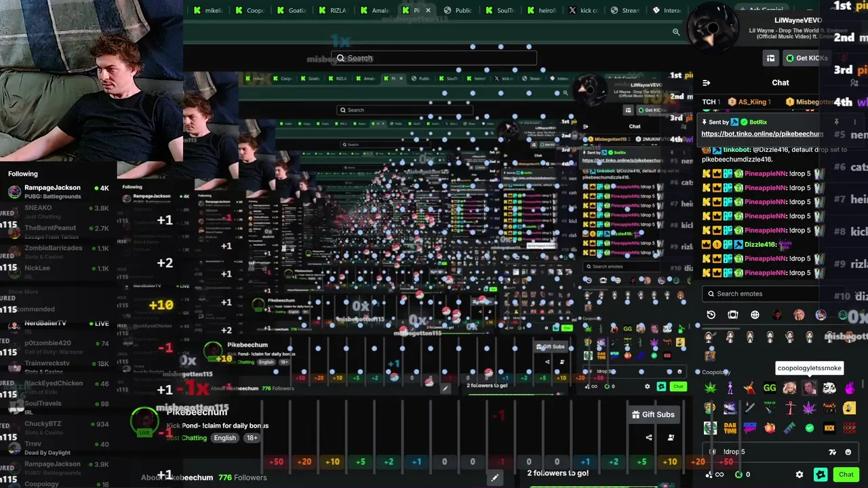Click the pencil edit icon near followers goal
This screenshot has height=488, width=868.
pyautogui.click(x=495, y=478)
